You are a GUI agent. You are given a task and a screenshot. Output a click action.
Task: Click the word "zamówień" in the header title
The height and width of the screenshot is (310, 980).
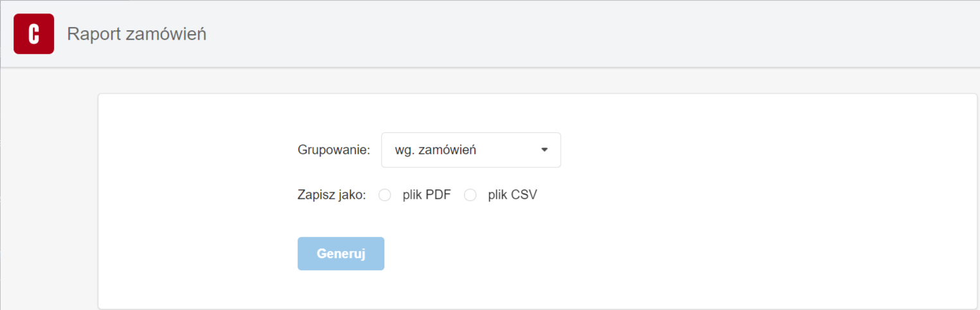tap(166, 34)
